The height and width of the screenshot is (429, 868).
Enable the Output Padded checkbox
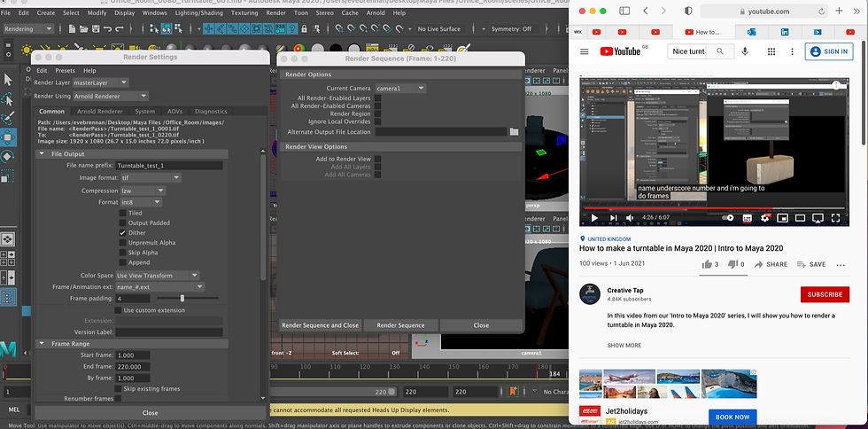(x=123, y=222)
